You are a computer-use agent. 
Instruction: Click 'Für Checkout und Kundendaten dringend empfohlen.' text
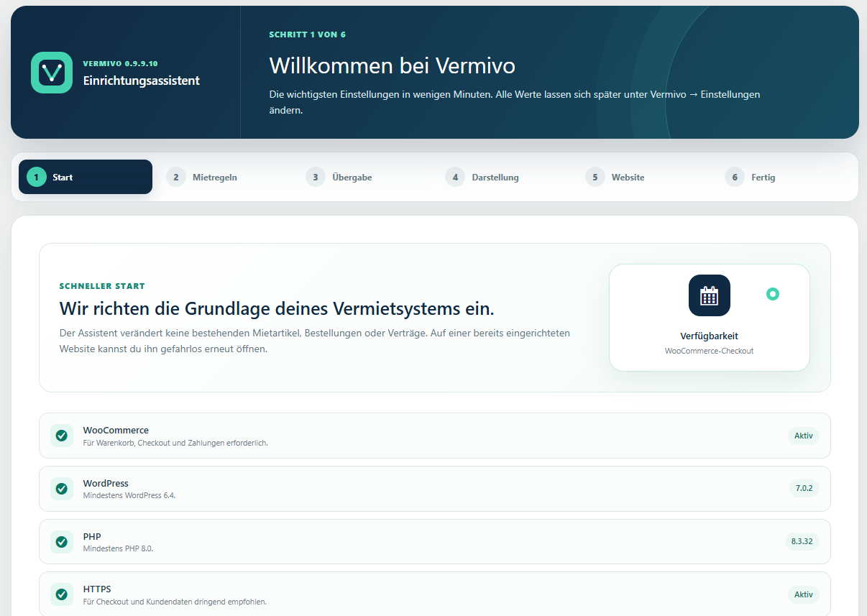175,602
